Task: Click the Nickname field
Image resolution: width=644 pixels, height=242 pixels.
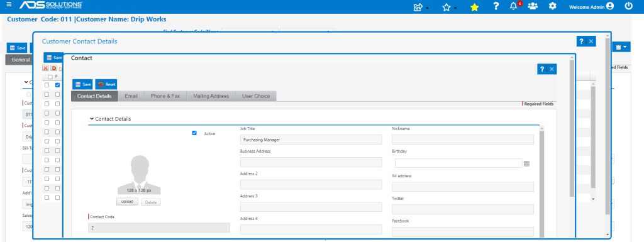Action: (463, 140)
